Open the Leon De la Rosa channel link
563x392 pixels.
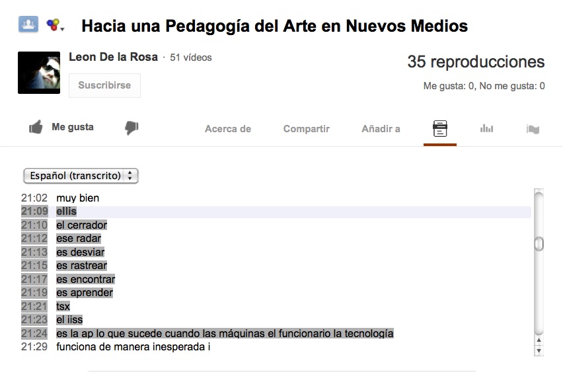point(113,57)
